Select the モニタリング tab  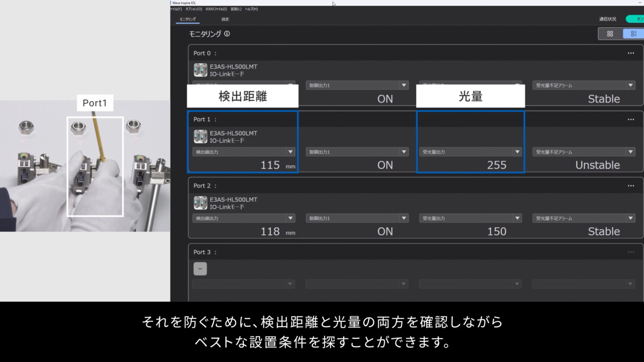tap(188, 19)
